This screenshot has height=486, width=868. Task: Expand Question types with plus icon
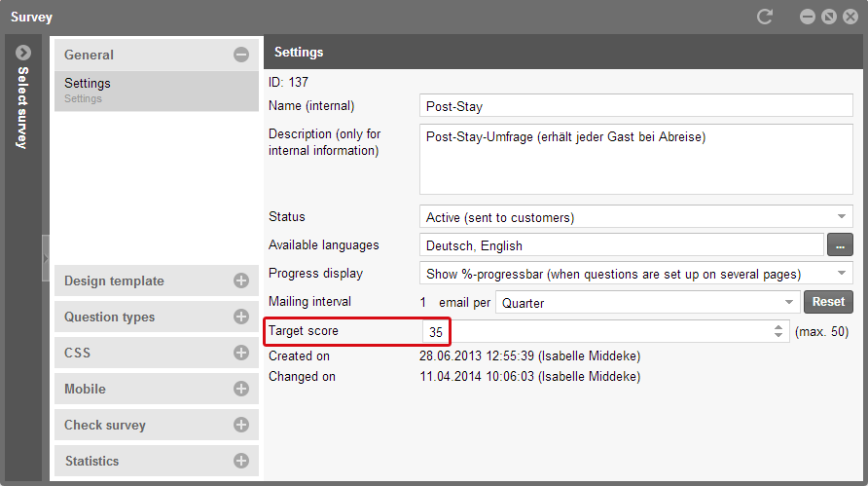click(x=240, y=317)
